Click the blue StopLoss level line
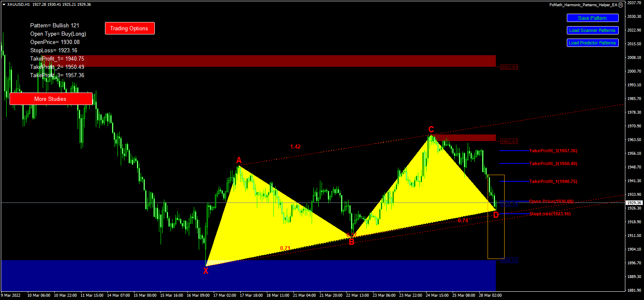 pos(515,214)
